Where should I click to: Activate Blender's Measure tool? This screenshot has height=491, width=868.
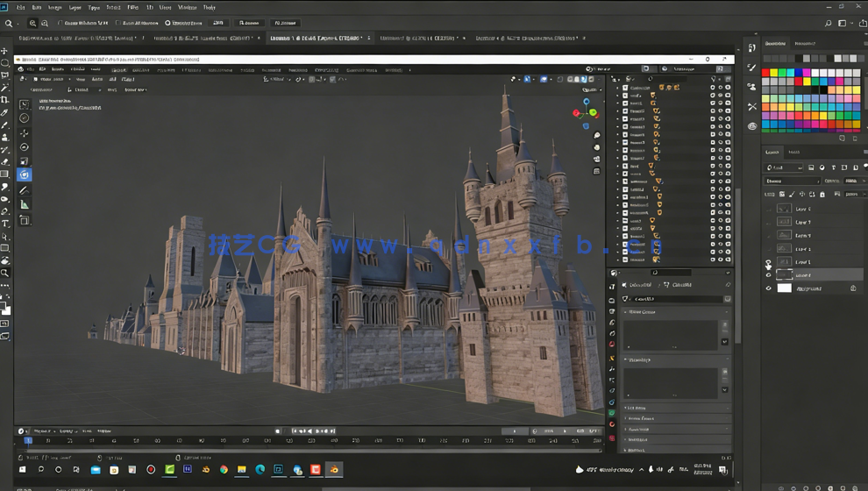click(25, 205)
